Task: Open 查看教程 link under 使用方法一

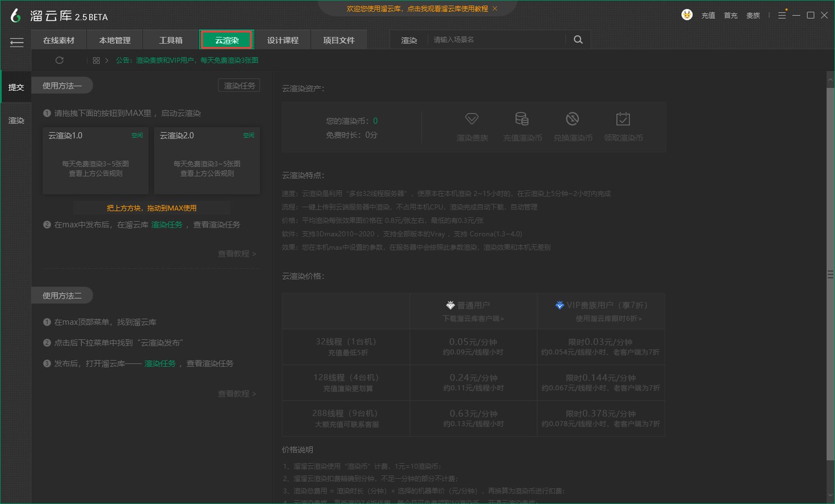Action: (236, 254)
